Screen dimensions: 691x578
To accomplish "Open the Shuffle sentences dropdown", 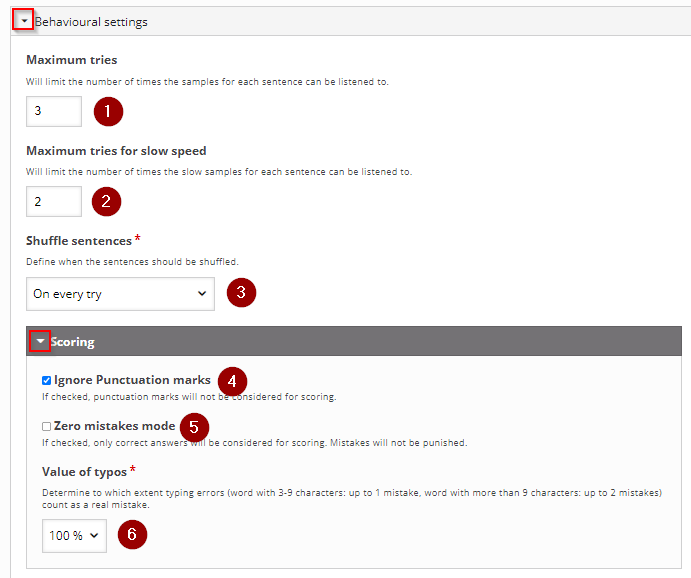I will click(120, 294).
